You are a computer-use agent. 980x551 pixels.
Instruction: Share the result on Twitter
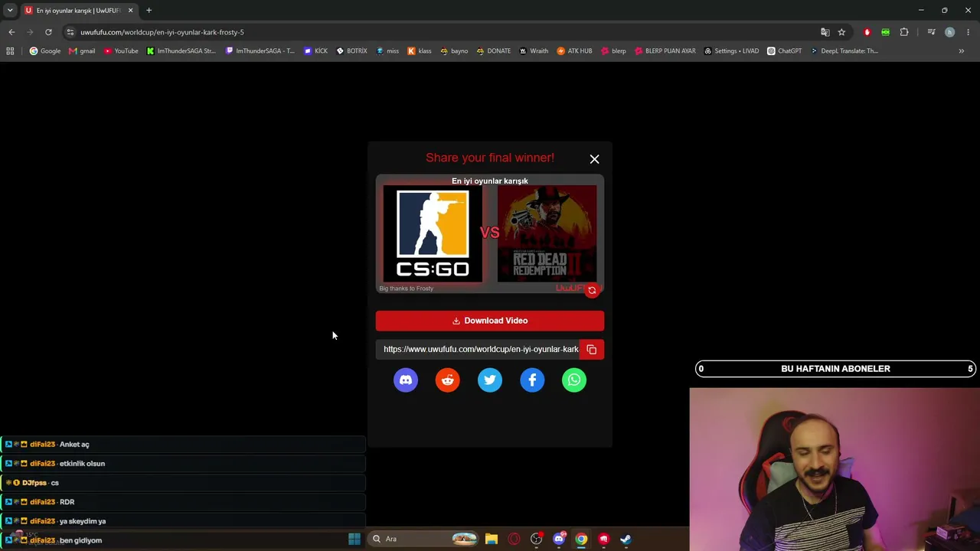coord(490,380)
